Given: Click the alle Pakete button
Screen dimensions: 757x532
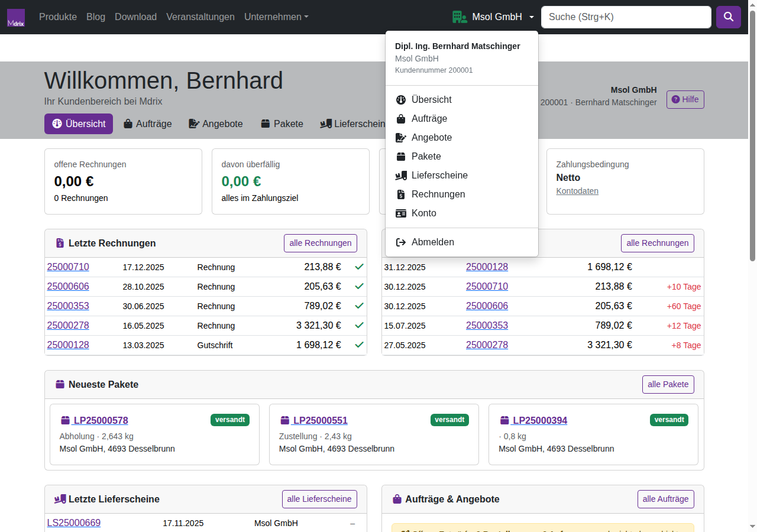Looking at the screenshot, I should 668,384.
